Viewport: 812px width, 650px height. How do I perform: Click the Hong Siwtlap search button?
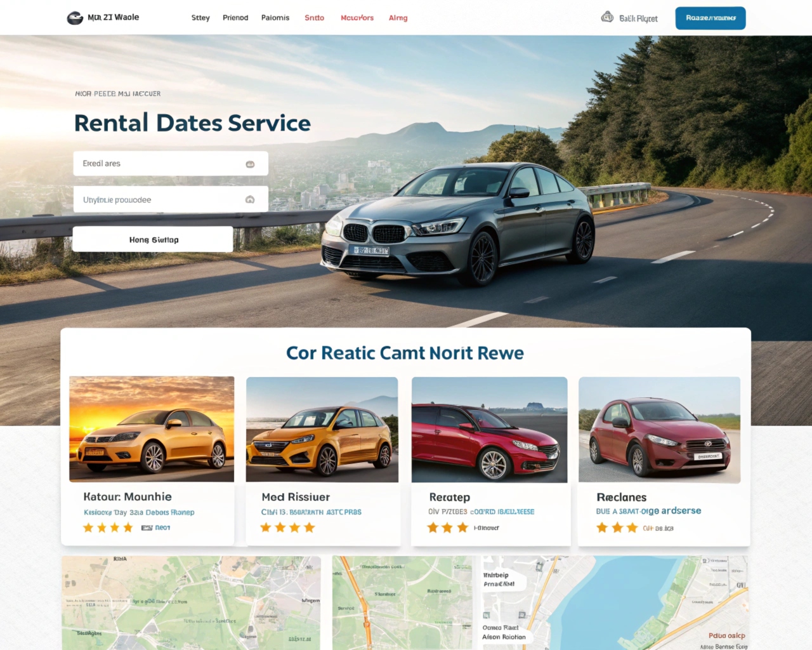[x=153, y=239]
